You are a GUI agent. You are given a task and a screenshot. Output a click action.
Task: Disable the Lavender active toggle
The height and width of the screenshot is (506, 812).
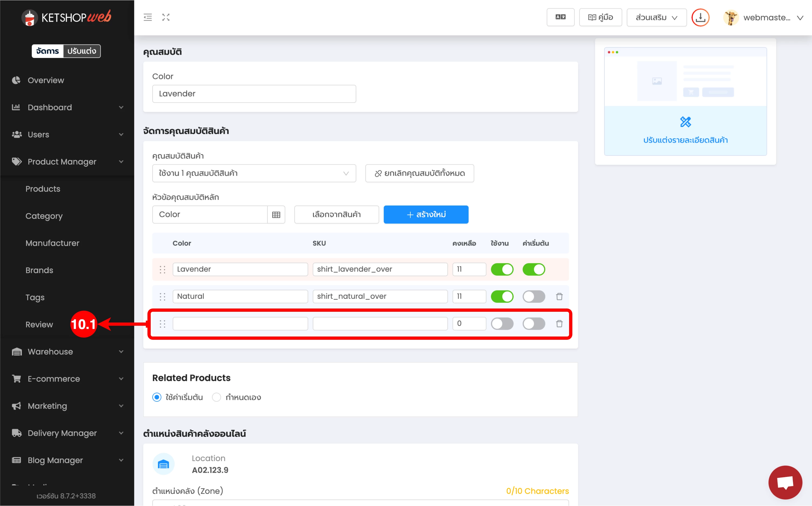point(502,269)
